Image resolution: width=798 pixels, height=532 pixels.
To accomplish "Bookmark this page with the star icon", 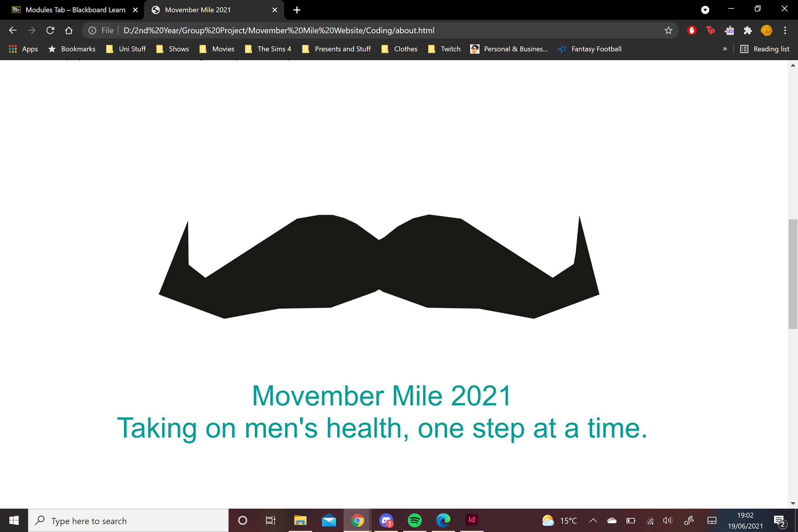I will point(668,30).
